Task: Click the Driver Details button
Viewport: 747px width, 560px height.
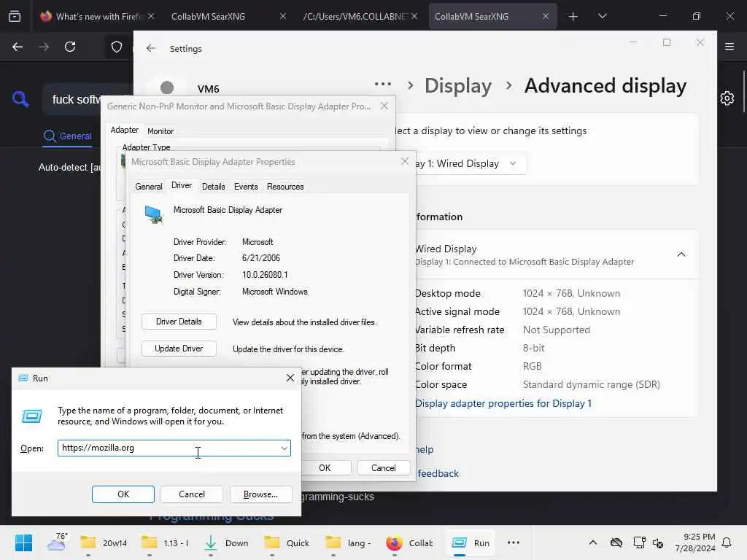Action: tap(179, 322)
